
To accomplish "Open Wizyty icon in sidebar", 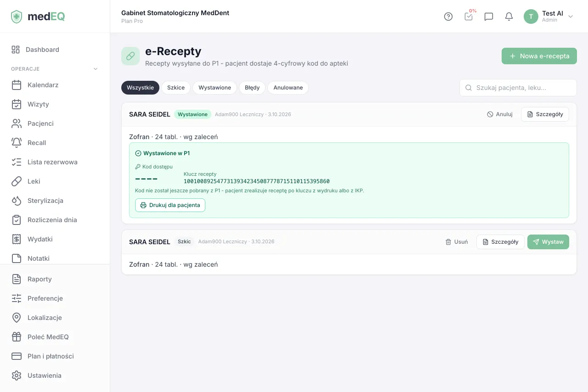I will 17,104.
